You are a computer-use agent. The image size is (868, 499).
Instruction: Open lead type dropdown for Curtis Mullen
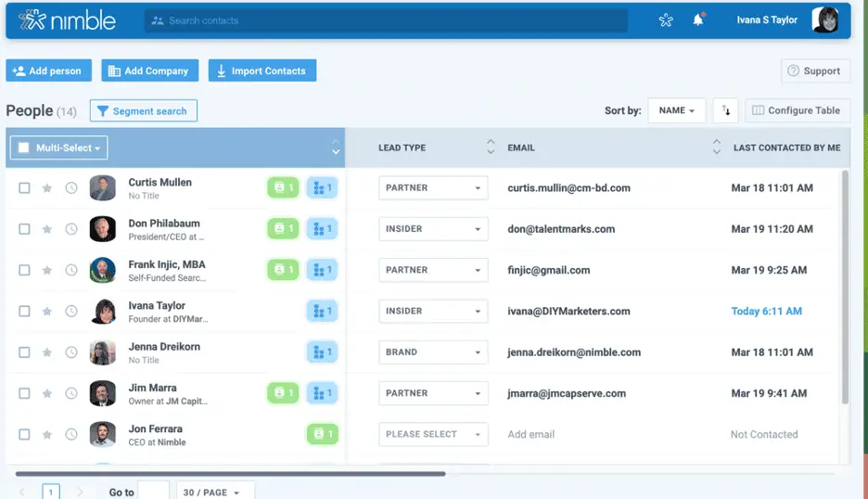433,188
